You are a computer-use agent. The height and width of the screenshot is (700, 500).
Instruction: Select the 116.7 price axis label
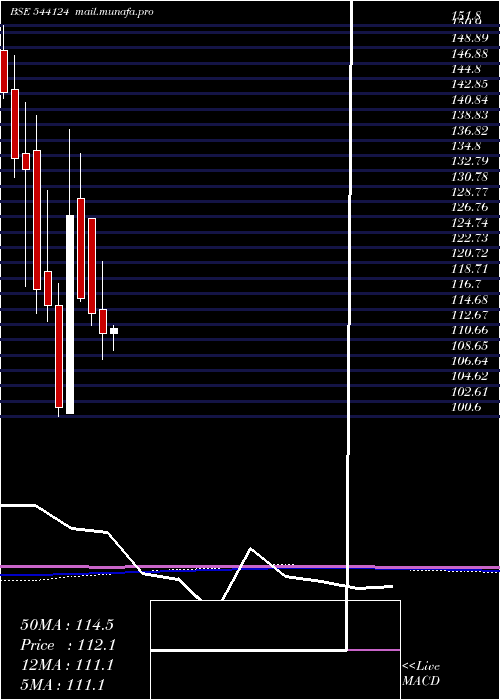[466, 284]
